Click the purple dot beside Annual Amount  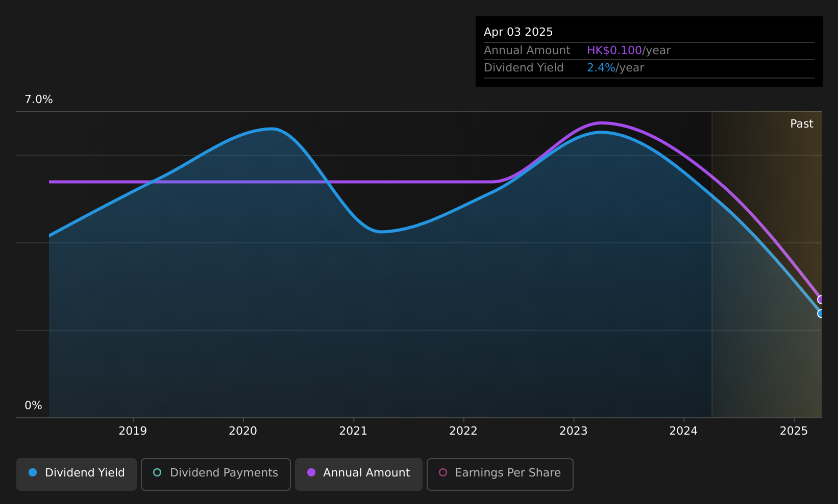[x=311, y=473]
